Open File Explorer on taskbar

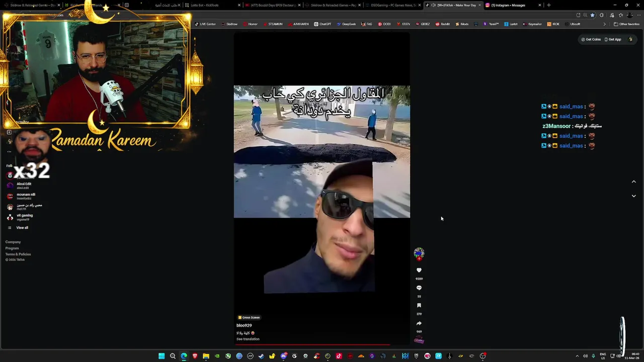tap(206, 356)
